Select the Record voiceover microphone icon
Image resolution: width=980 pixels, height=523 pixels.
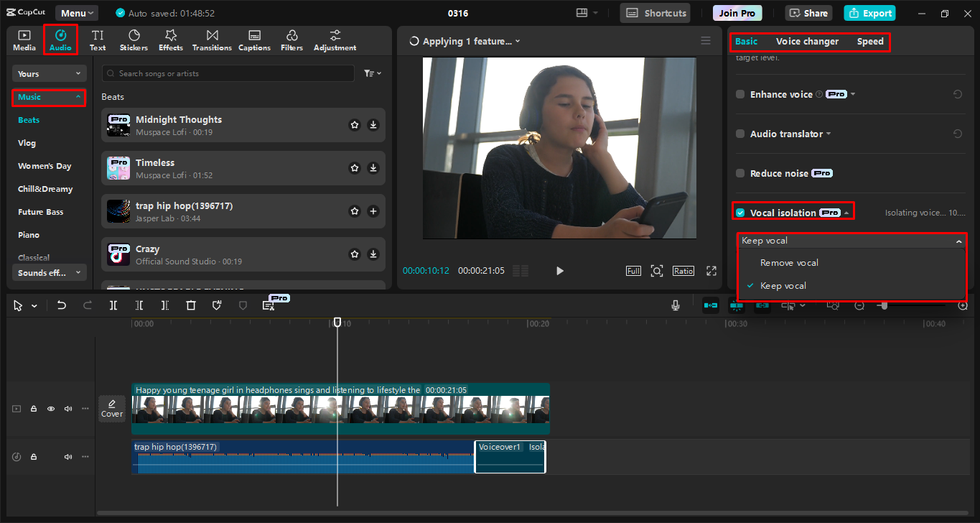(x=675, y=305)
